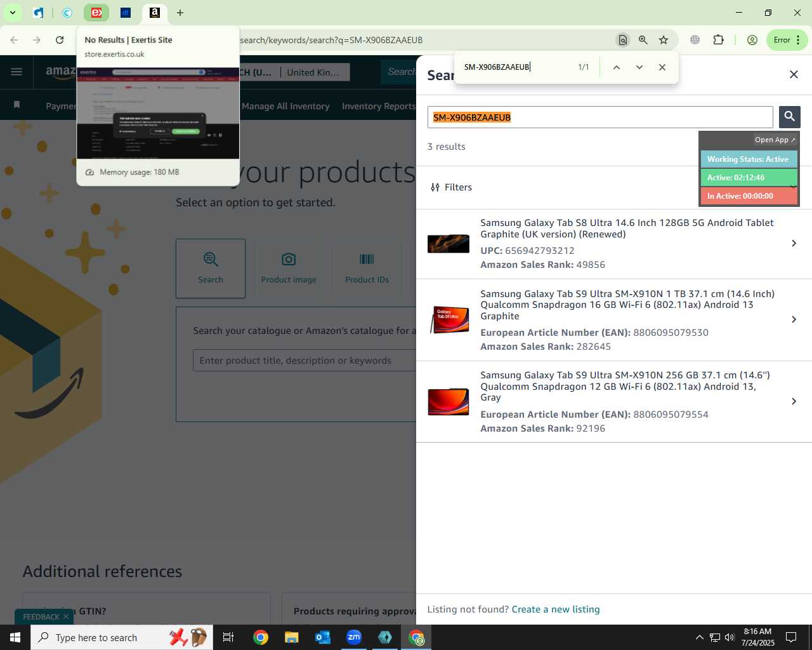Click the SM-X906BZAAEUB search box in panel
Image resolution: width=812 pixels, height=650 pixels.
tap(600, 117)
